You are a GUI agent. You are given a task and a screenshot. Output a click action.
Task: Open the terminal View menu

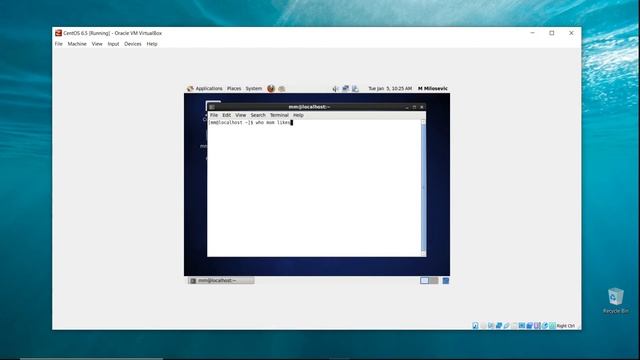click(x=240, y=115)
